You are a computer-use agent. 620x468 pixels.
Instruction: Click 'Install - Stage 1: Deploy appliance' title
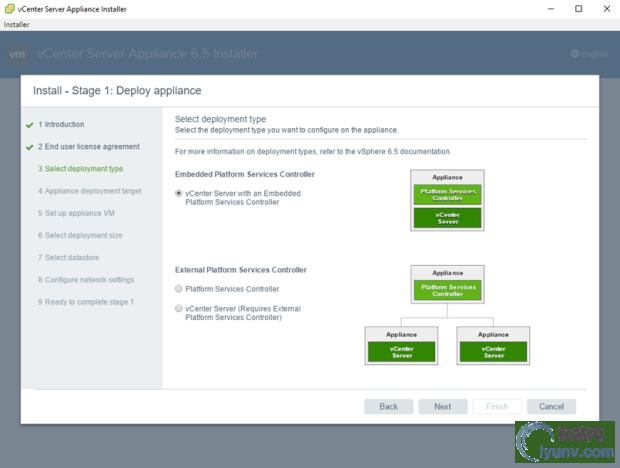click(117, 91)
